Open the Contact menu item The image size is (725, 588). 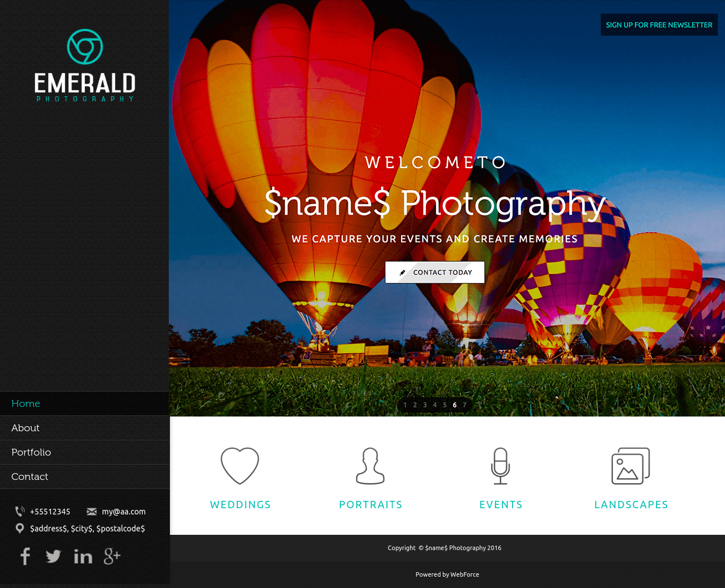tap(29, 477)
